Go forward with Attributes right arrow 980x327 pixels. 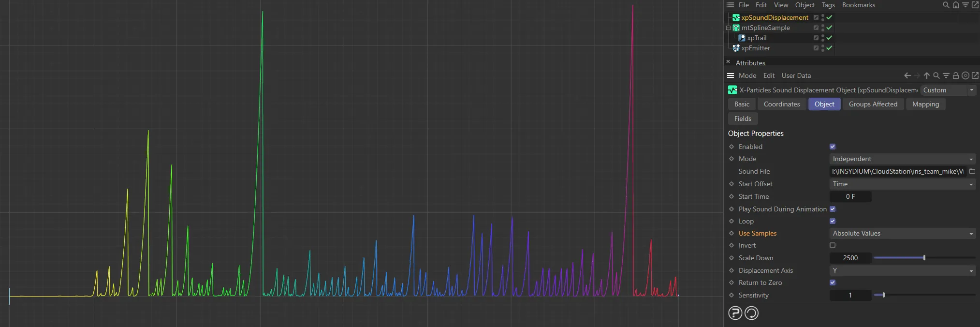click(x=917, y=75)
